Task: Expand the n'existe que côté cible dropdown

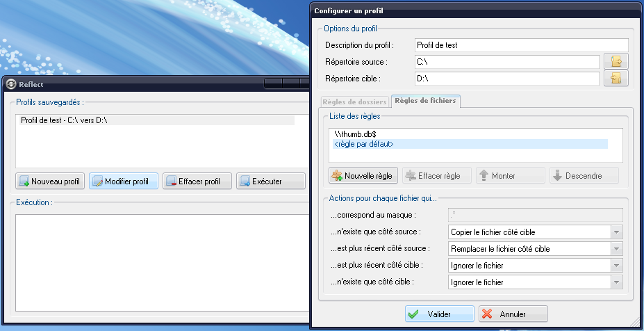Action: [616, 282]
